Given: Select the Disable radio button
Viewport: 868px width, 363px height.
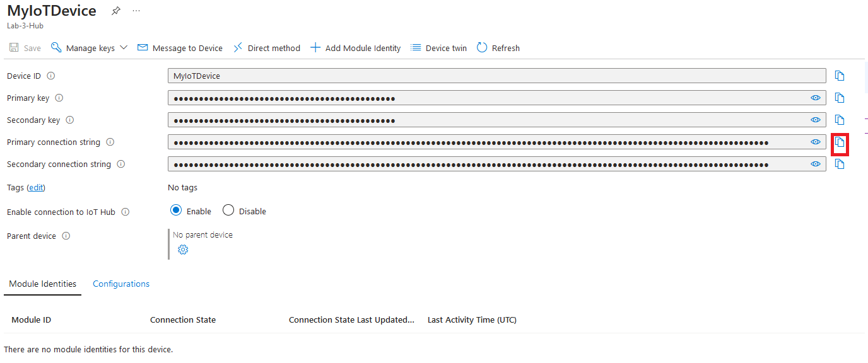Looking at the screenshot, I should (228, 210).
